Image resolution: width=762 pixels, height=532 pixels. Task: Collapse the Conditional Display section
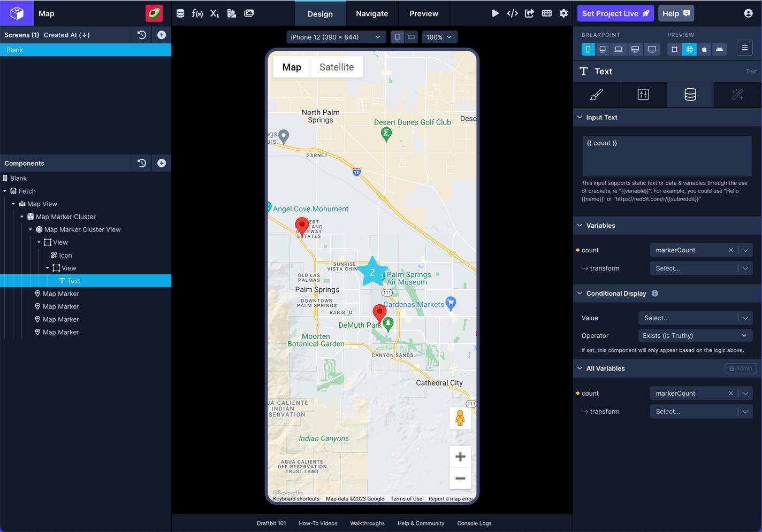(x=580, y=293)
